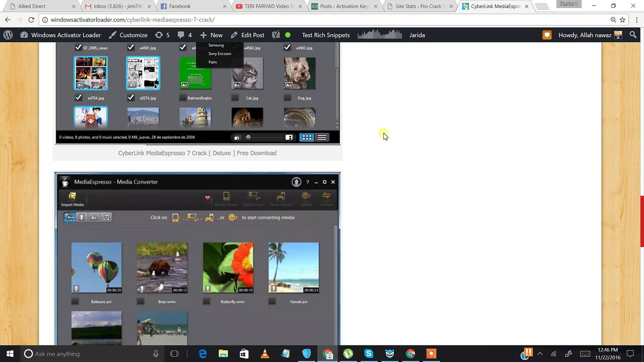View the 5 pending updates
Viewport: 644px width, 362px height.
tap(162, 35)
